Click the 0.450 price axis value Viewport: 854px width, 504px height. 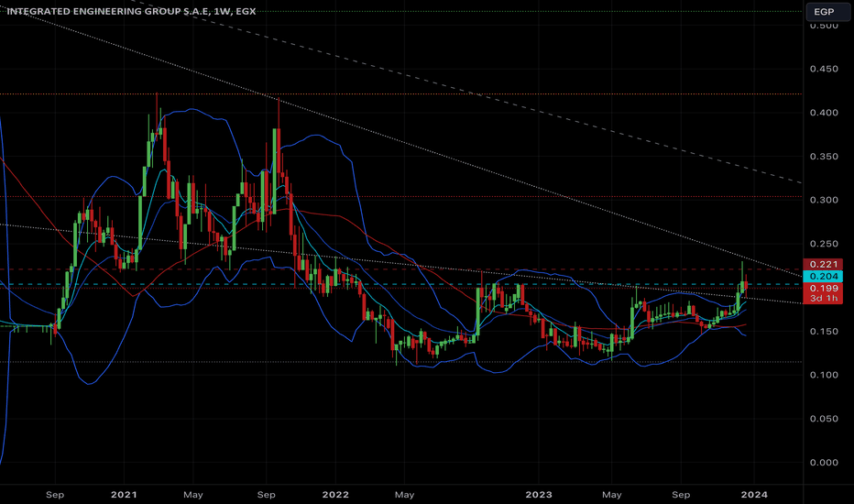(x=824, y=70)
